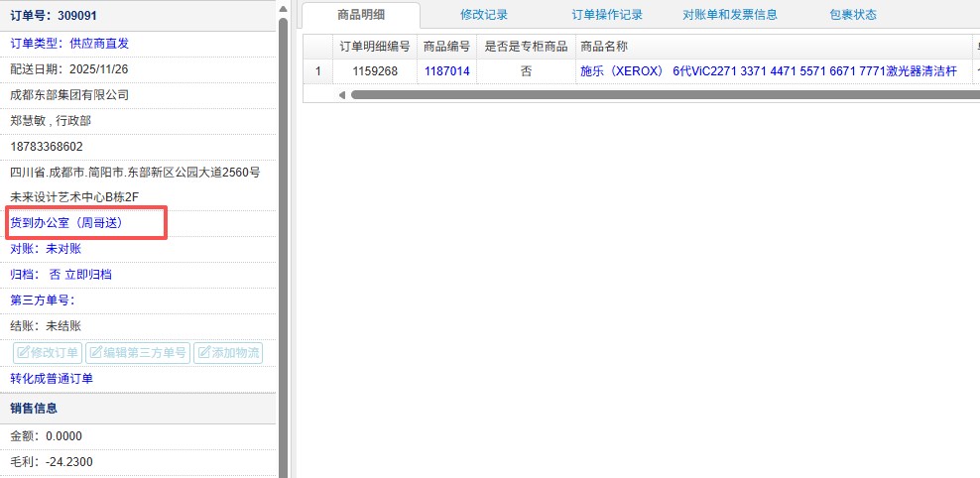Image resolution: width=980 pixels, height=478 pixels.
Task: Click the 订单明细编号 column header
Action: pos(374,47)
